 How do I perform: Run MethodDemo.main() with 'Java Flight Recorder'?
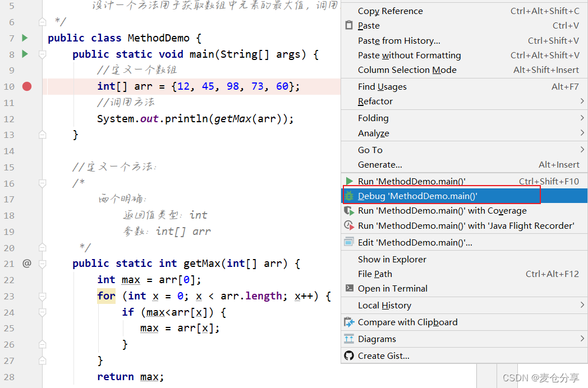(x=464, y=225)
